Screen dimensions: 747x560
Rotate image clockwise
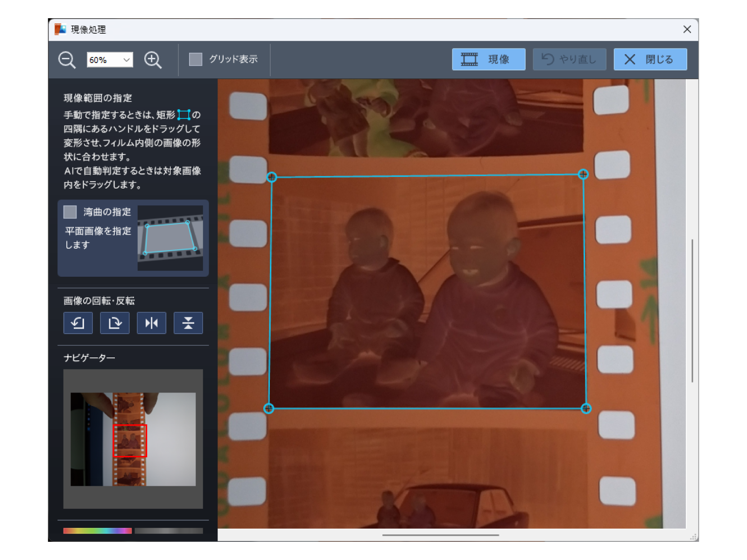(x=115, y=323)
